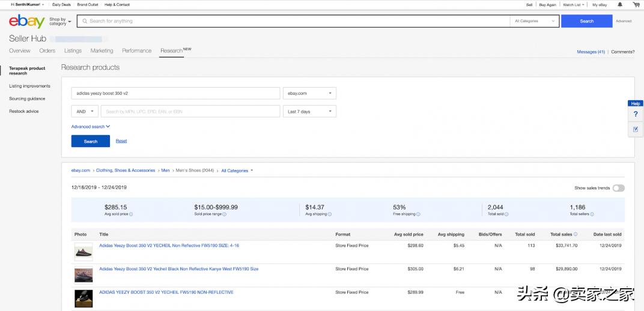Click the feedback checklist icon under Help
Screen dimensions: 644x311
click(636, 129)
